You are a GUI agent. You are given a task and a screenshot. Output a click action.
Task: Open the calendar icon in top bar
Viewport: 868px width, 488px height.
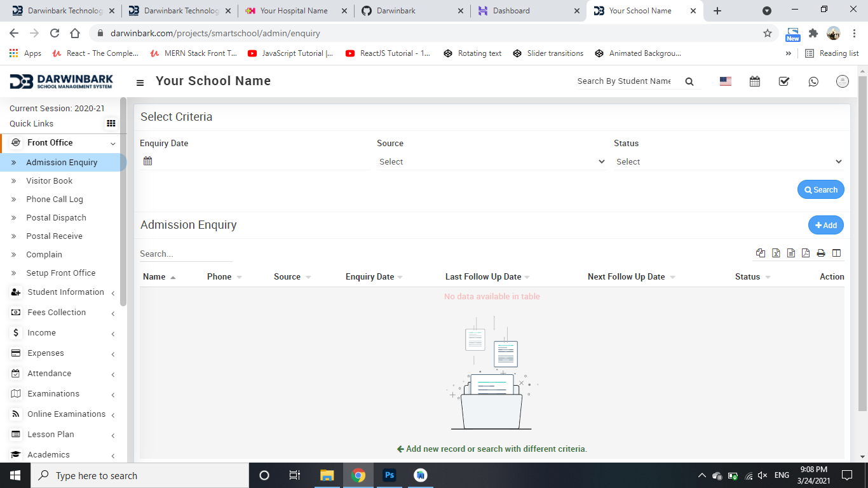pyautogui.click(x=755, y=81)
